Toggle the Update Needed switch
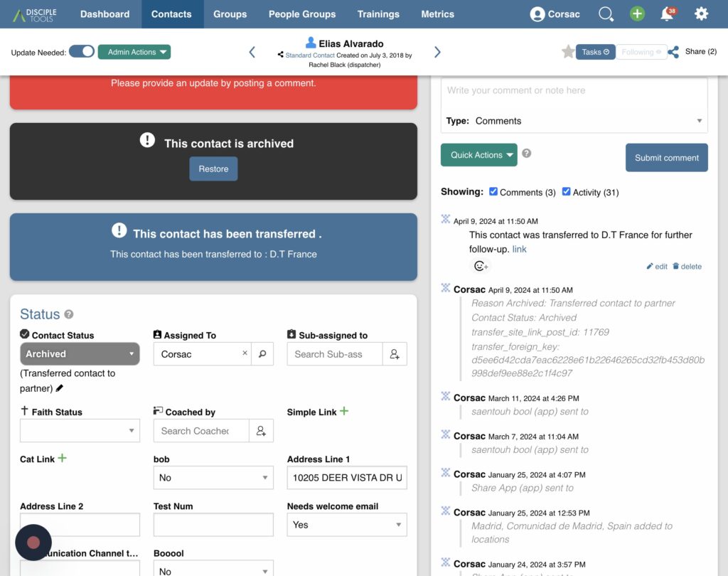The width and height of the screenshot is (728, 576). coord(82,52)
